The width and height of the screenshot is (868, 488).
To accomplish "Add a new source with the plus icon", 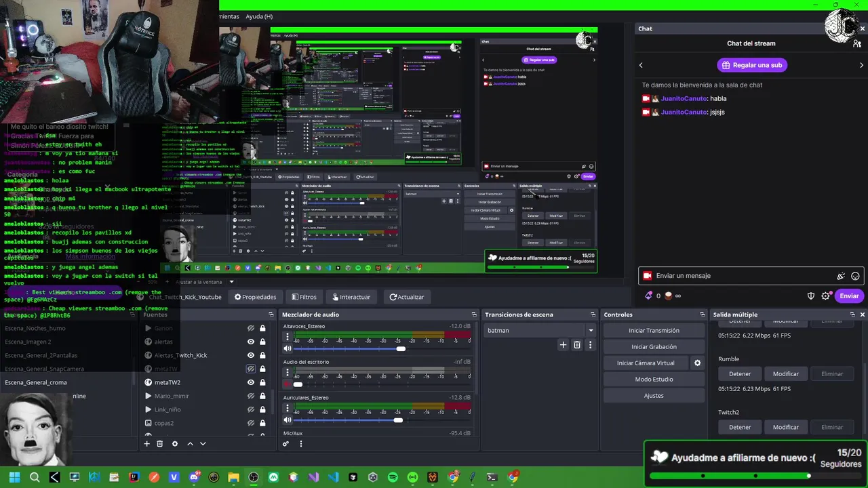I will pos(146,444).
